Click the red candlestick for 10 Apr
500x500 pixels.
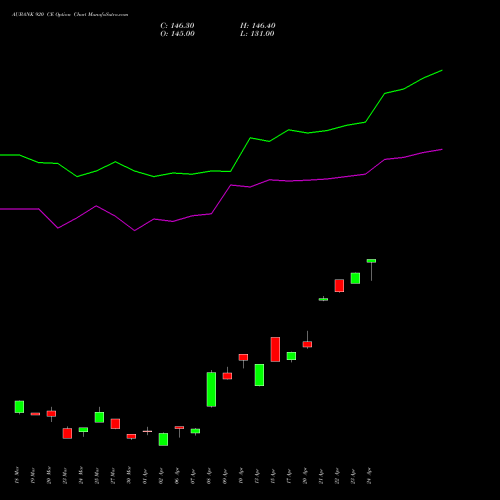243,357
